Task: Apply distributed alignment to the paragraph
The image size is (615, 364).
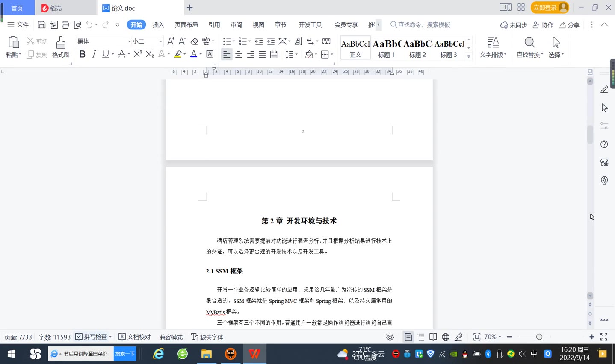Action: [274, 54]
